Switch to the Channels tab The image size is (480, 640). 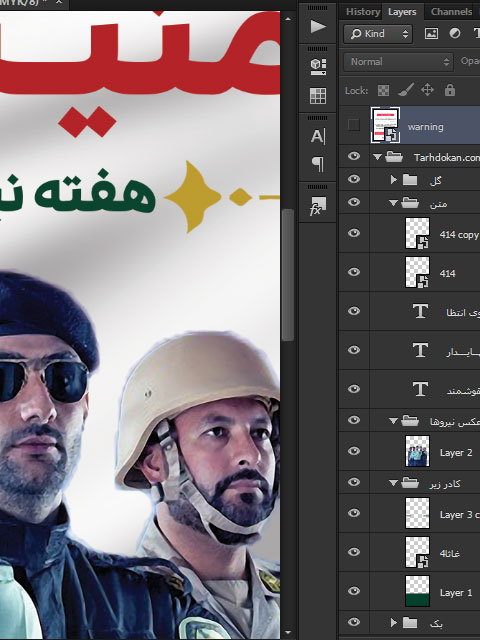pyautogui.click(x=451, y=11)
